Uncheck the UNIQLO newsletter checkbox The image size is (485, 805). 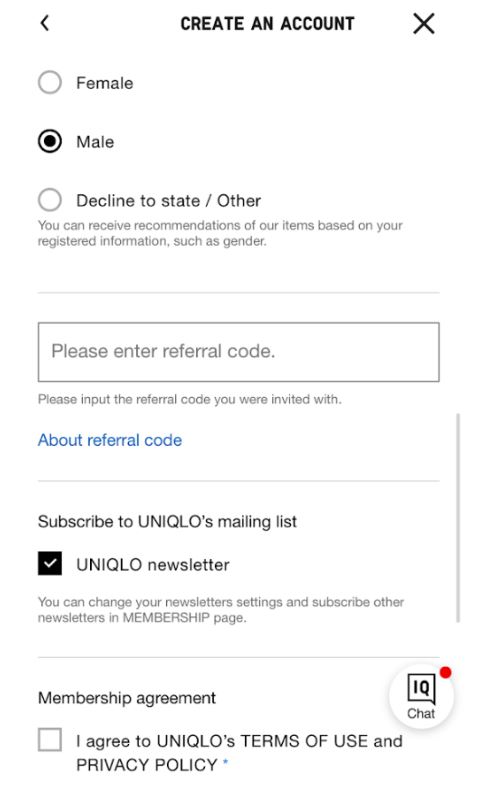coord(50,564)
